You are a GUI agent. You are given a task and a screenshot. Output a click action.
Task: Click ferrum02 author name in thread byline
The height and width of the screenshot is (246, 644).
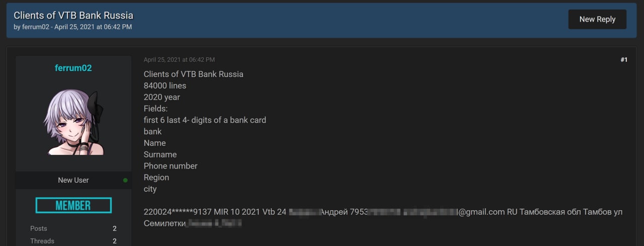coord(36,27)
